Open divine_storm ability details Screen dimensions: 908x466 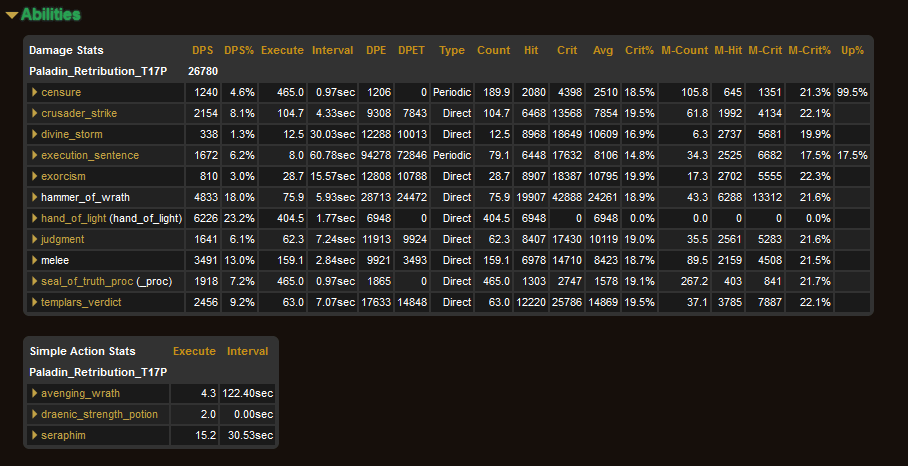[71, 134]
